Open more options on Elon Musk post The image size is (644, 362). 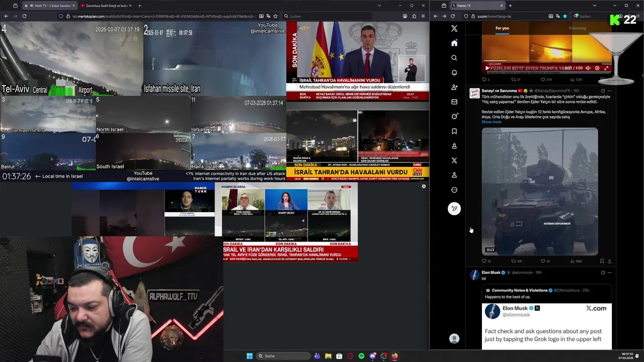click(610, 273)
